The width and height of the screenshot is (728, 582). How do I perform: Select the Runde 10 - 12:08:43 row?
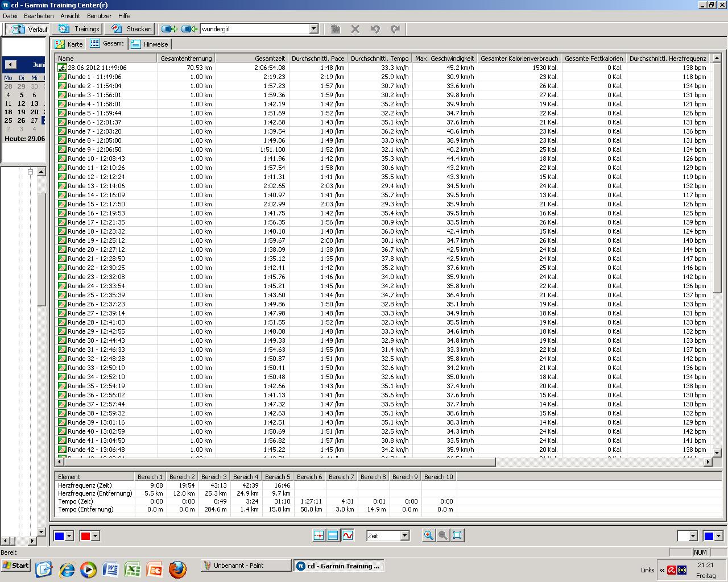[96, 159]
